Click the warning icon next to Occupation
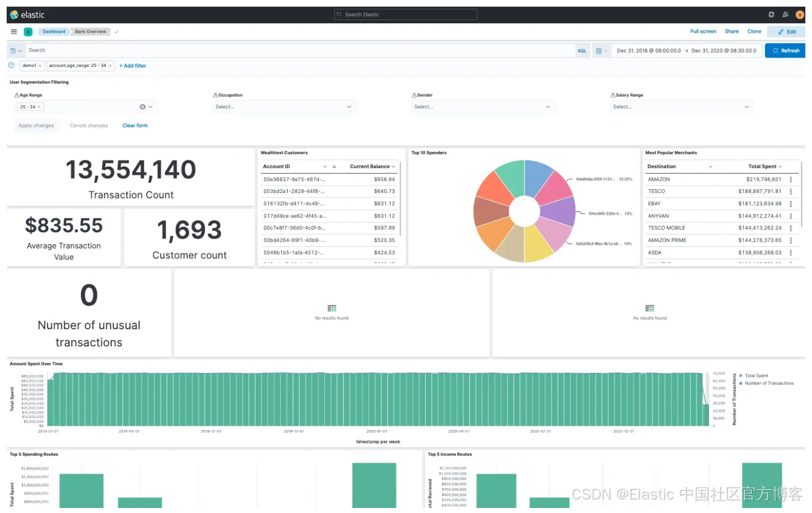 point(215,95)
